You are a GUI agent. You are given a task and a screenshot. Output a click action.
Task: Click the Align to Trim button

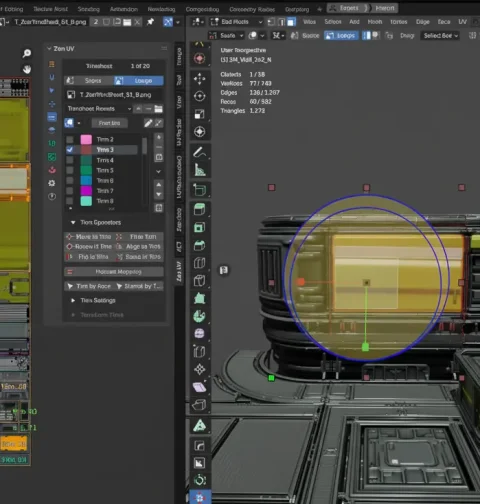[x=139, y=247]
